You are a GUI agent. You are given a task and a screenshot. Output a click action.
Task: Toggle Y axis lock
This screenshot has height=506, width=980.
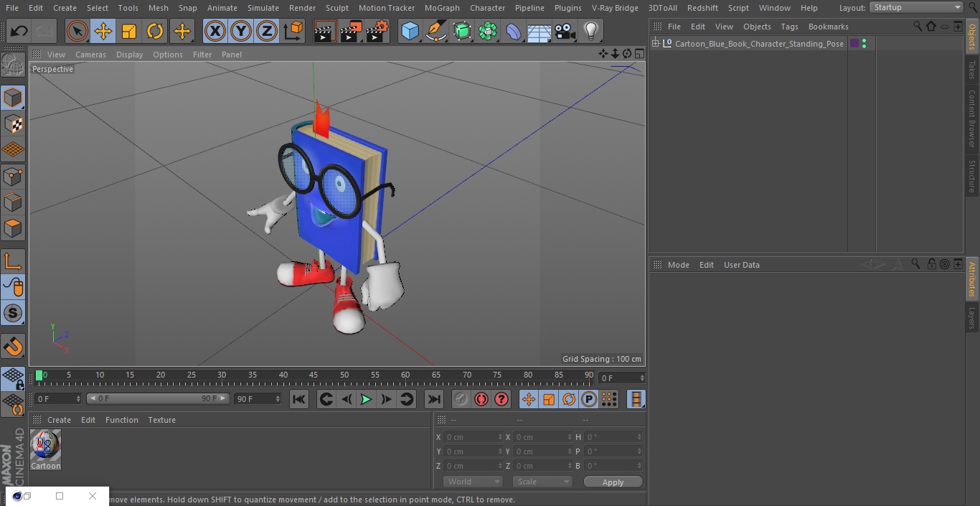(x=241, y=31)
